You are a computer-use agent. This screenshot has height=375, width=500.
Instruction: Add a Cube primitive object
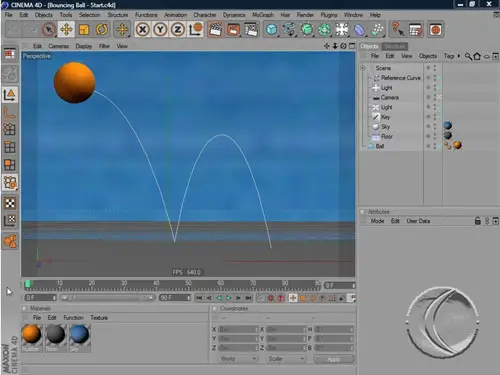click(x=272, y=30)
